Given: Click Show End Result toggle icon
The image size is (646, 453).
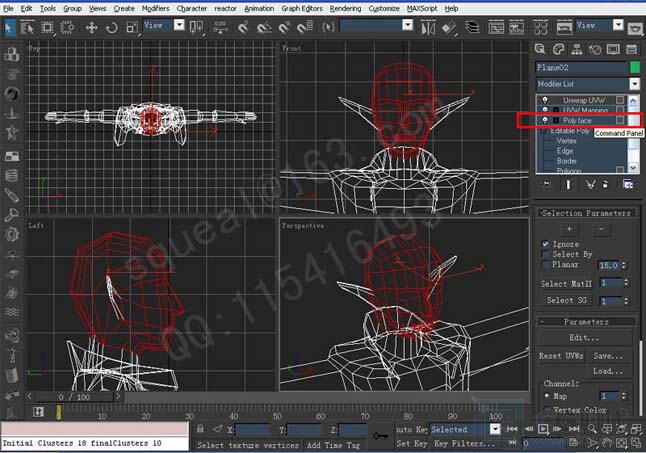Looking at the screenshot, I should (x=569, y=184).
